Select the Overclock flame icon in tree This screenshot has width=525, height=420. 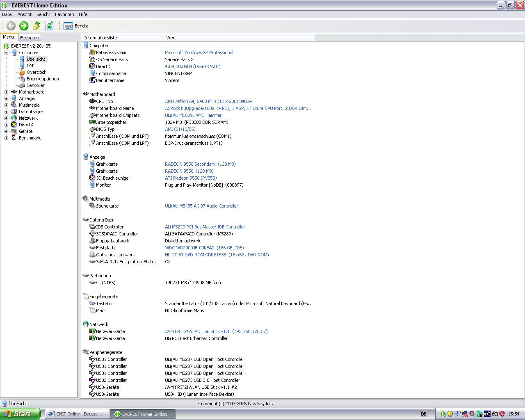click(22, 72)
